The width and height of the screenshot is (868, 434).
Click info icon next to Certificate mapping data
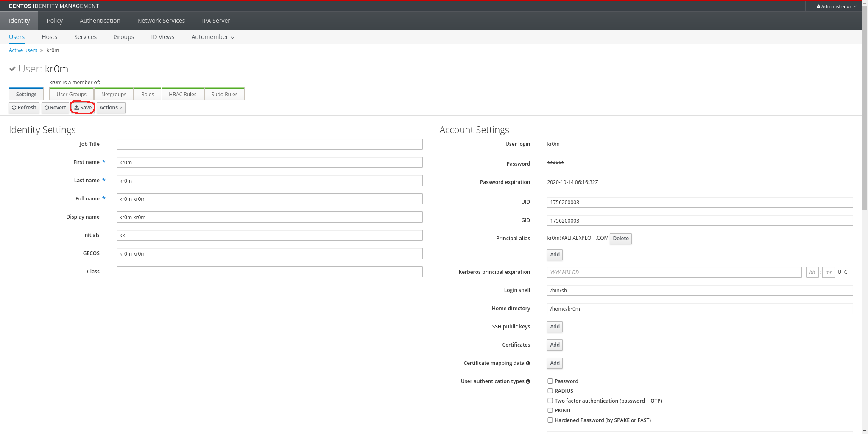pyautogui.click(x=528, y=363)
